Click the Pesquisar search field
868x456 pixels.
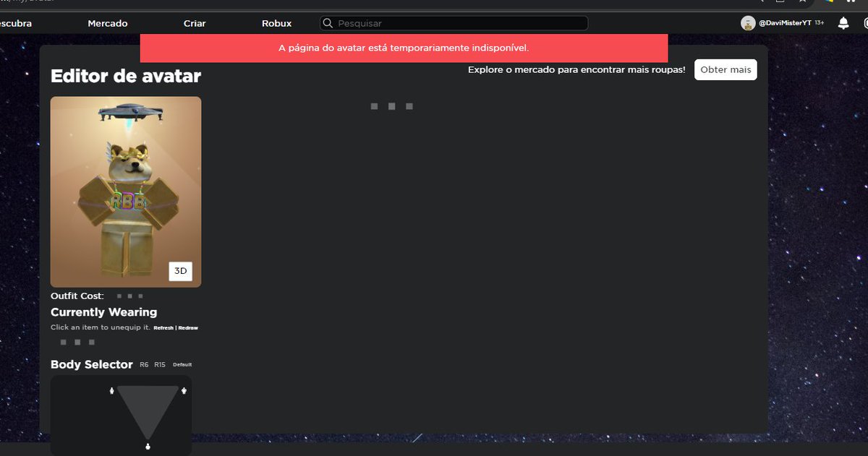454,23
